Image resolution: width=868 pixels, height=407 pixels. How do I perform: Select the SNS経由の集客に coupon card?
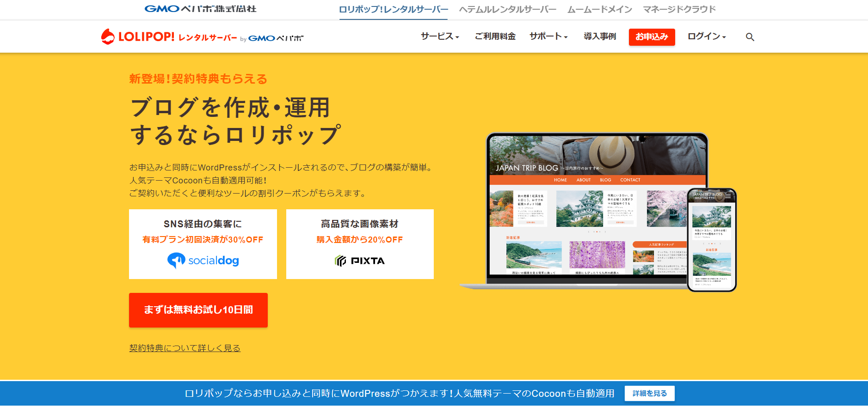tap(203, 244)
